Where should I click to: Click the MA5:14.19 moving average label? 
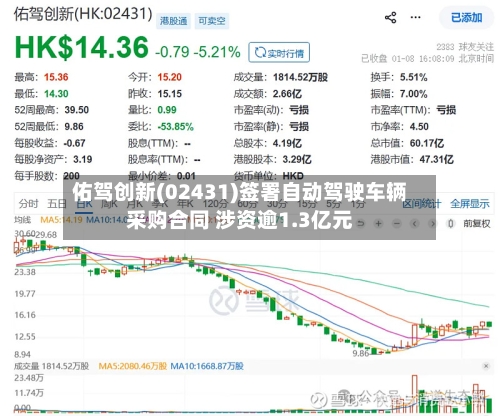click(61, 220)
